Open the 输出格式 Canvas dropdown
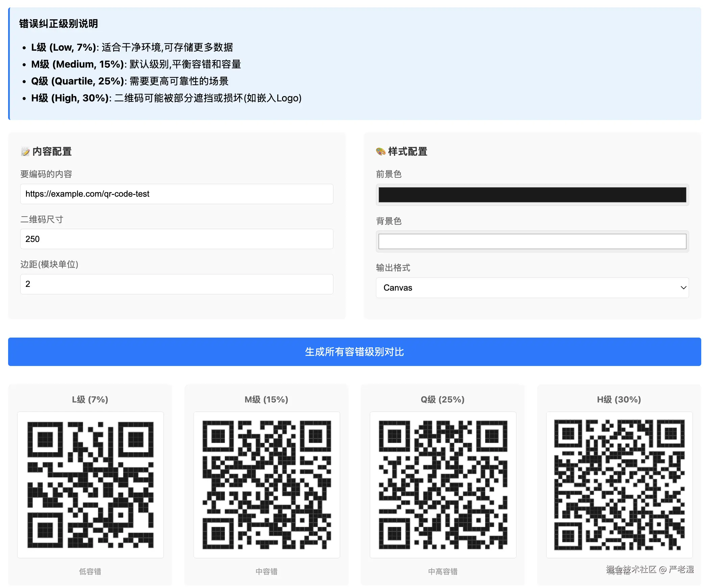Screen dimensions: 708x588 coord(532,288)
